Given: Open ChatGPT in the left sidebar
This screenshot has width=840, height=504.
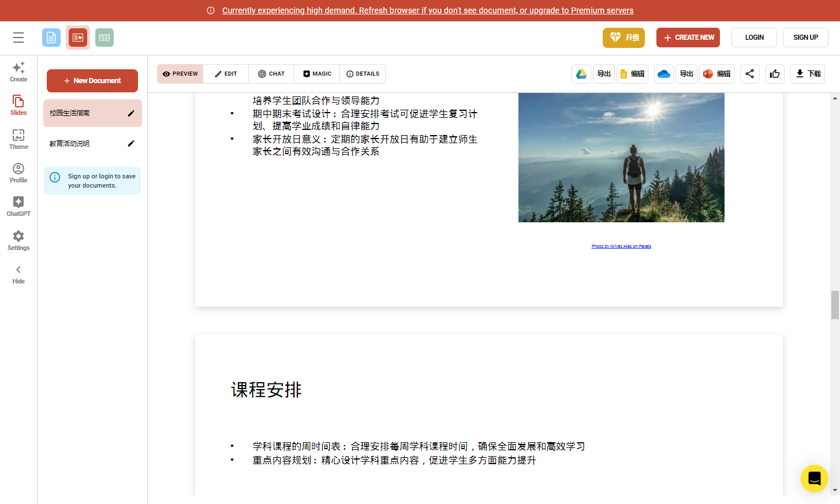Looking at the screenshot, I should (x=18, y=206).
